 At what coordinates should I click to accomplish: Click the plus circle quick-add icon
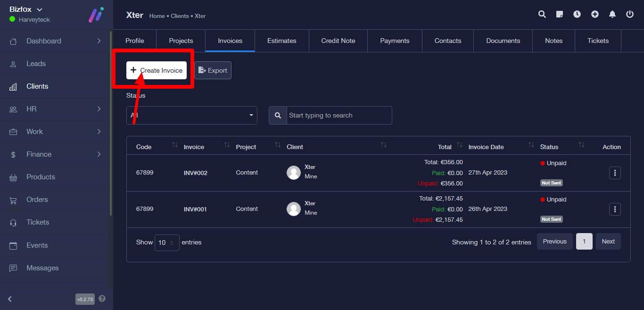595,14
